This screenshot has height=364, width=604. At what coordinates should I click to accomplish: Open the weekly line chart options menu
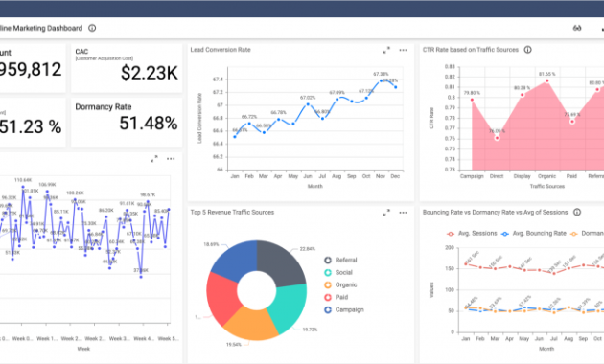click(171, 159)
